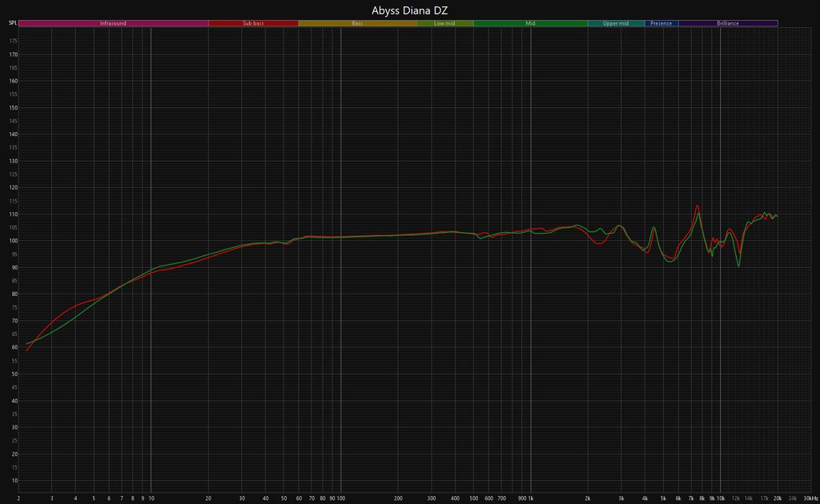820x504 pixels.
Task: Click the 24k frequency axis label
Action: point(793,498)
